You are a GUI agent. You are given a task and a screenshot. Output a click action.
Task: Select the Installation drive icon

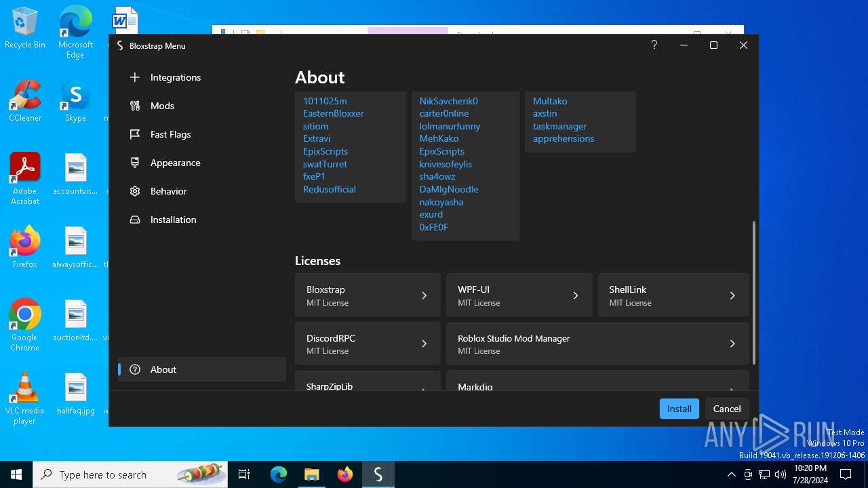[x=135, y=220]
